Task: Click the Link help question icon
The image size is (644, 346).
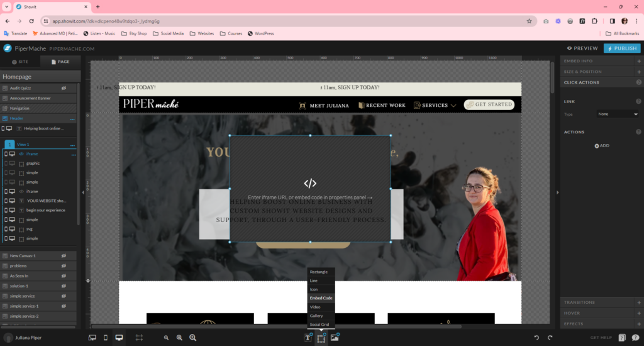Action: click(638, 101)
